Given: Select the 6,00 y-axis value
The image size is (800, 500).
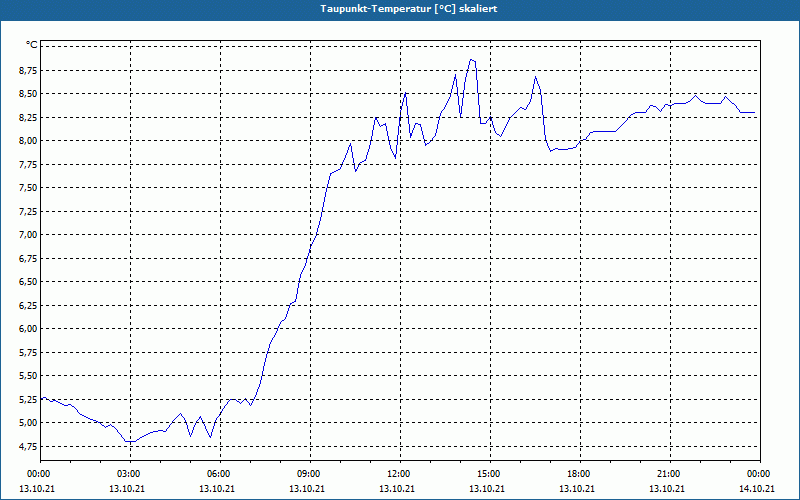Looking at the screenshot, I should pos(28,329).
